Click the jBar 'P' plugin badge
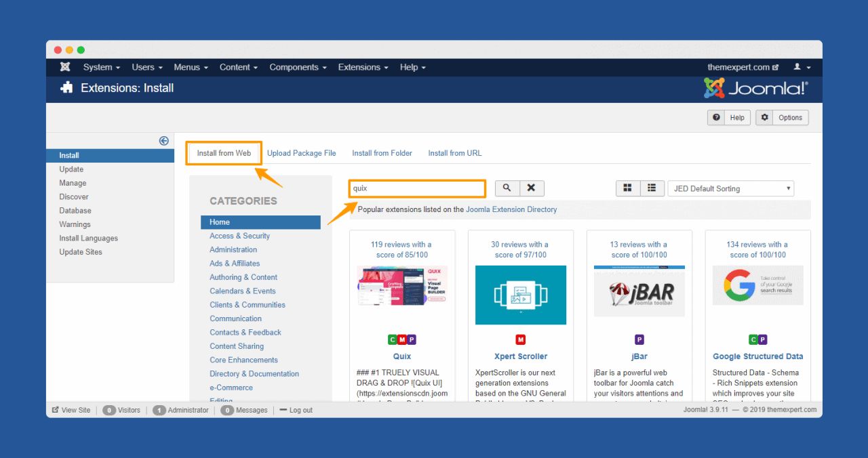Screen dimensions: 868x458 [639, 339]
